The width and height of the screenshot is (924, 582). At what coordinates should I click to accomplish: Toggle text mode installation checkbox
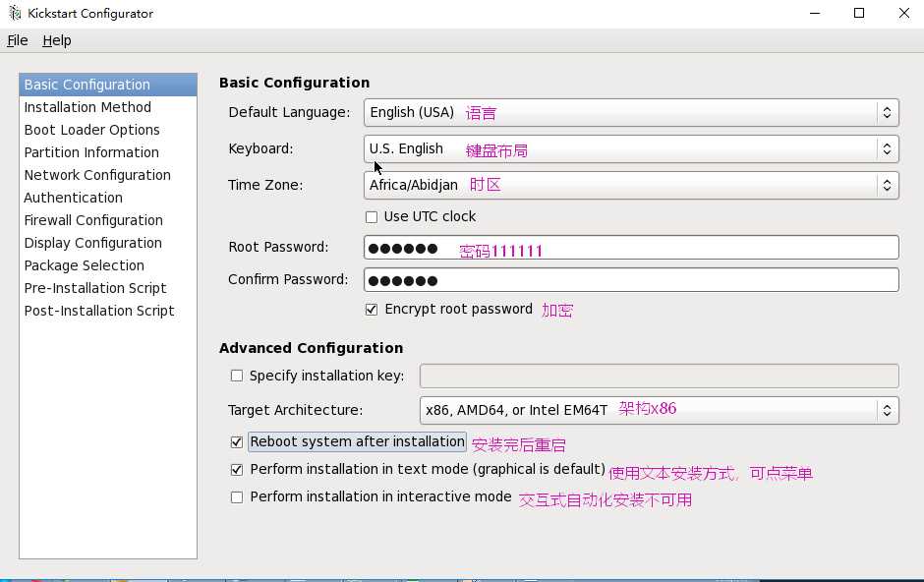coord(237,470)
